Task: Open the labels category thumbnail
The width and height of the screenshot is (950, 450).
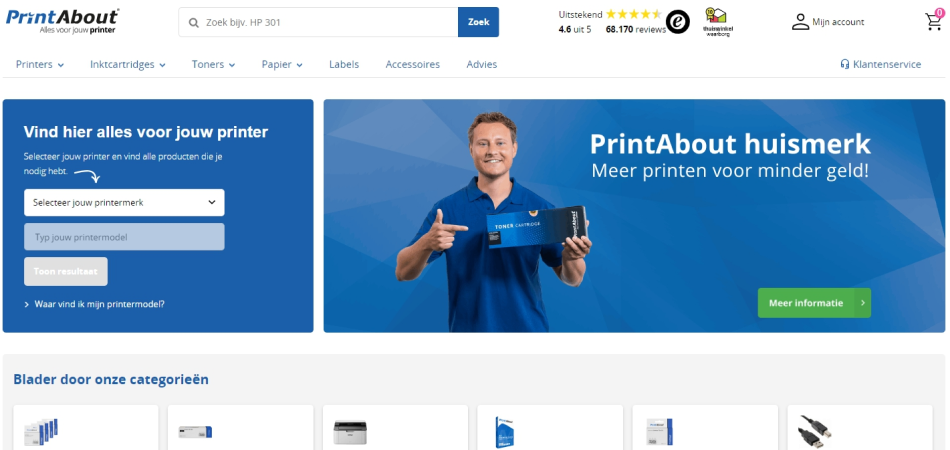Action: click(659, 432)
